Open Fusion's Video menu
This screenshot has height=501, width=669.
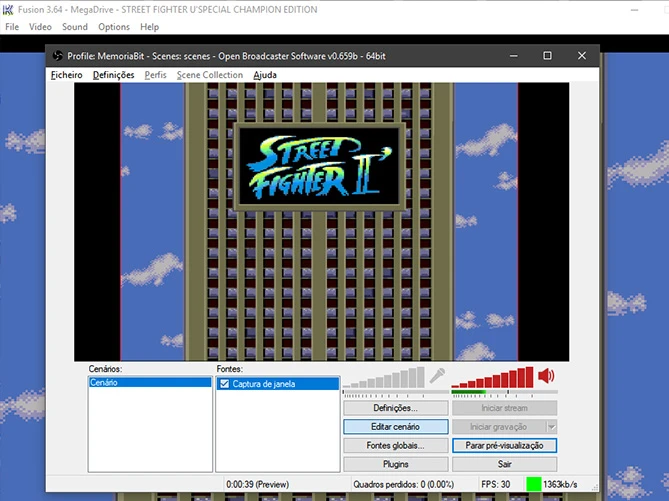pyautogui.click(x=40, y=27)
